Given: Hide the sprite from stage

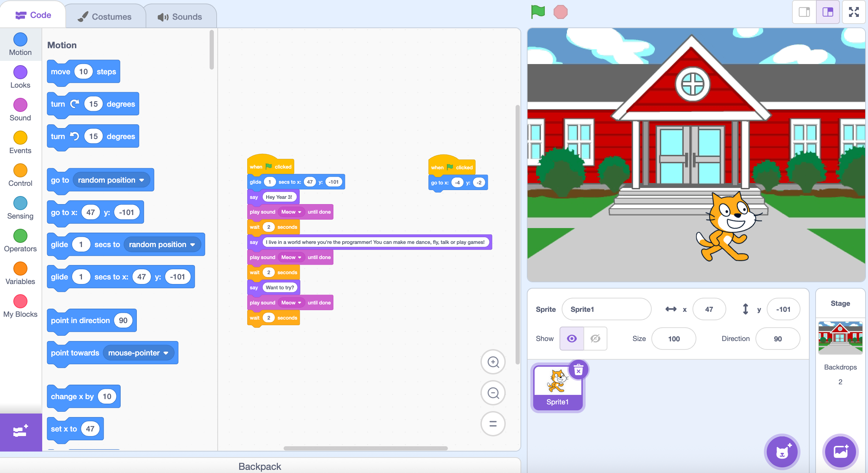Looking at the screenshot, I should point(595,339).
